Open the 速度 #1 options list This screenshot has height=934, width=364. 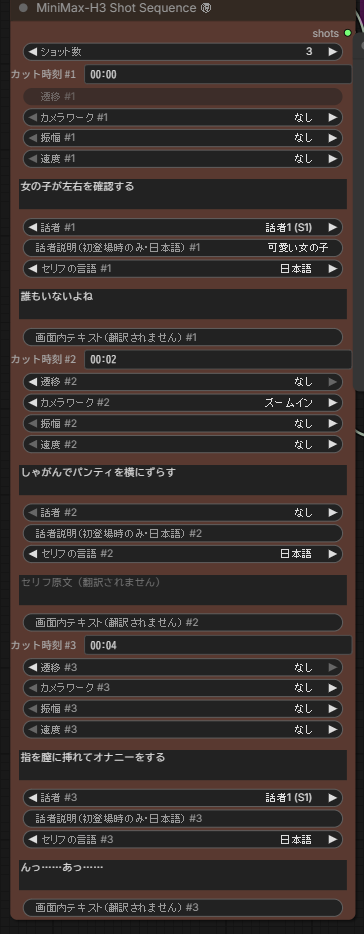[x=183, y=158]
